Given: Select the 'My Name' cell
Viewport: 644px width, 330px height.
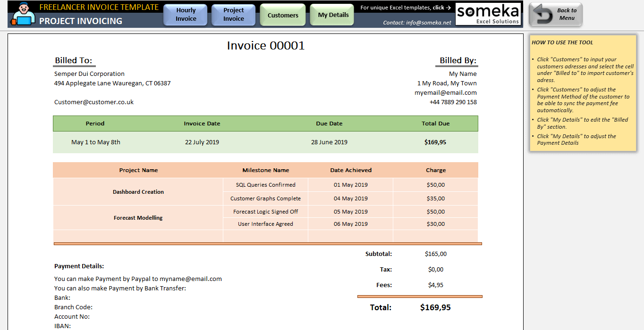Looking at the screenshot, I should (463, 74).
